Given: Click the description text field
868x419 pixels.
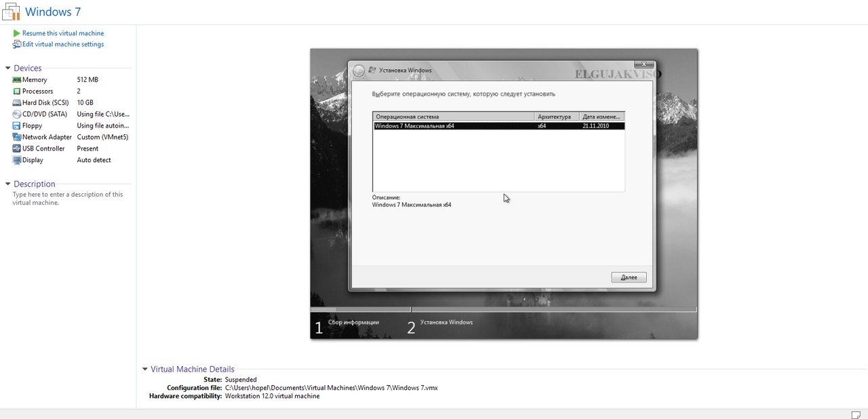Looking at the screenshot, I should (68, 198).
